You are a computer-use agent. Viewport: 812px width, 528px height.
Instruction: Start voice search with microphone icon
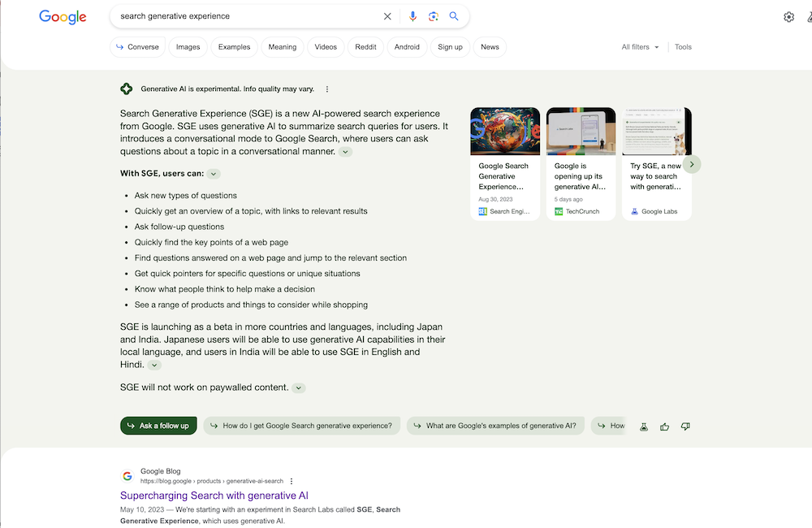pyautogui.click(x=412, y=16)
